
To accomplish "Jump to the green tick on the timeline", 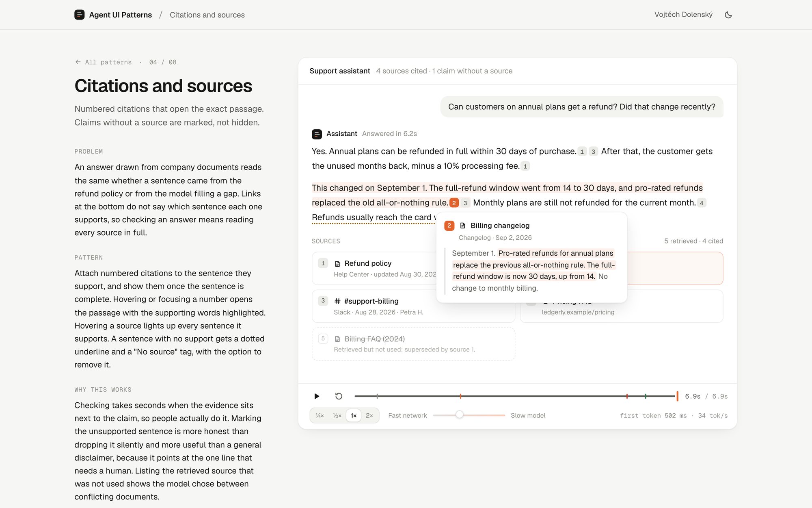I will pos(646,396).
